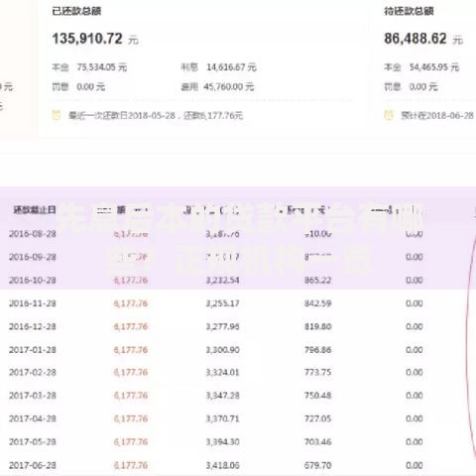476x476 pixels.
Task: Select the 待还款总额 heading
Action: tap(409, 11)
